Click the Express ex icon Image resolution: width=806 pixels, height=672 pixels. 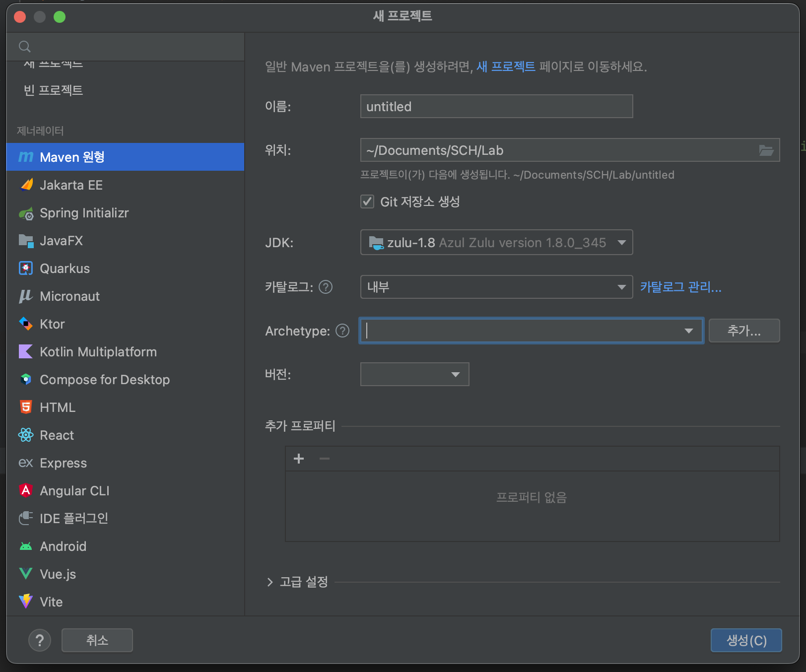click(26, 463)
